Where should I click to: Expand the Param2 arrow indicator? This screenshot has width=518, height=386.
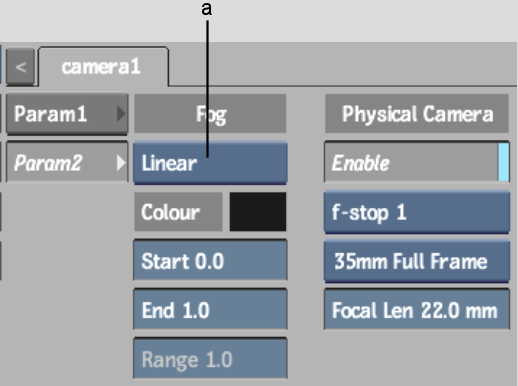click(121, 163)
